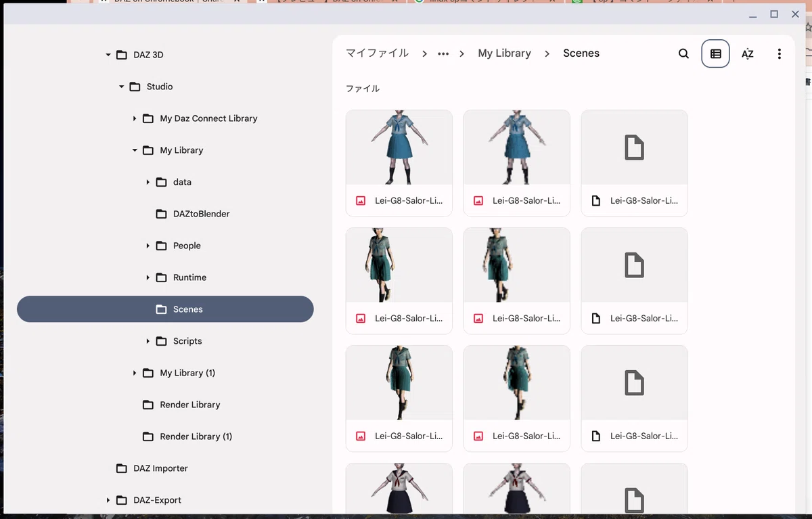
Task: Open the My Library (1) folder
Action: point(165,373)
